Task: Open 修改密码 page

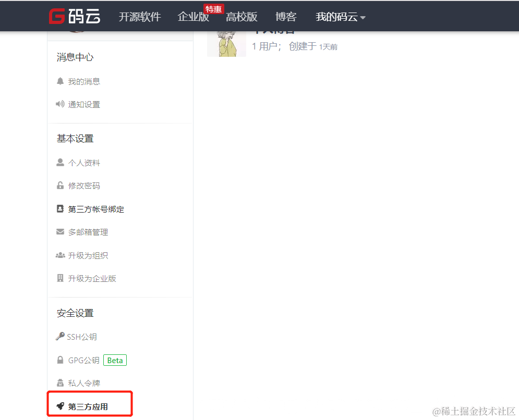Action: click(84, 186)
